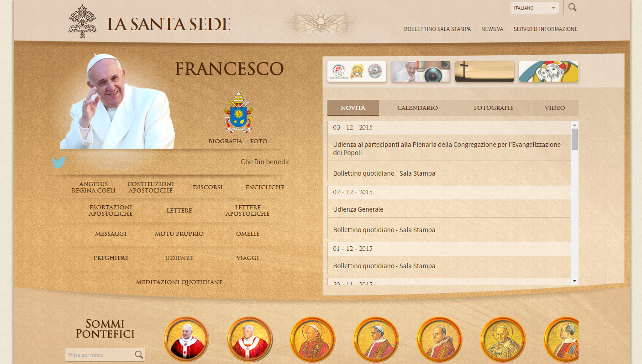Open Esortazioni Apostoliche section

click(x=111, y=211)
